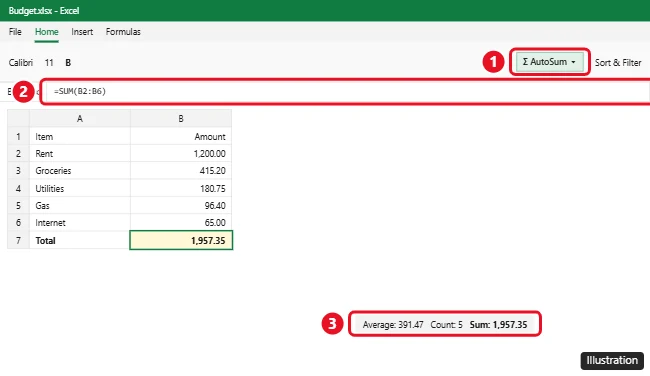The width and height of the screenshot is (650, 376).
Task: Select the 'Groceries' cell
Action: 80,171
